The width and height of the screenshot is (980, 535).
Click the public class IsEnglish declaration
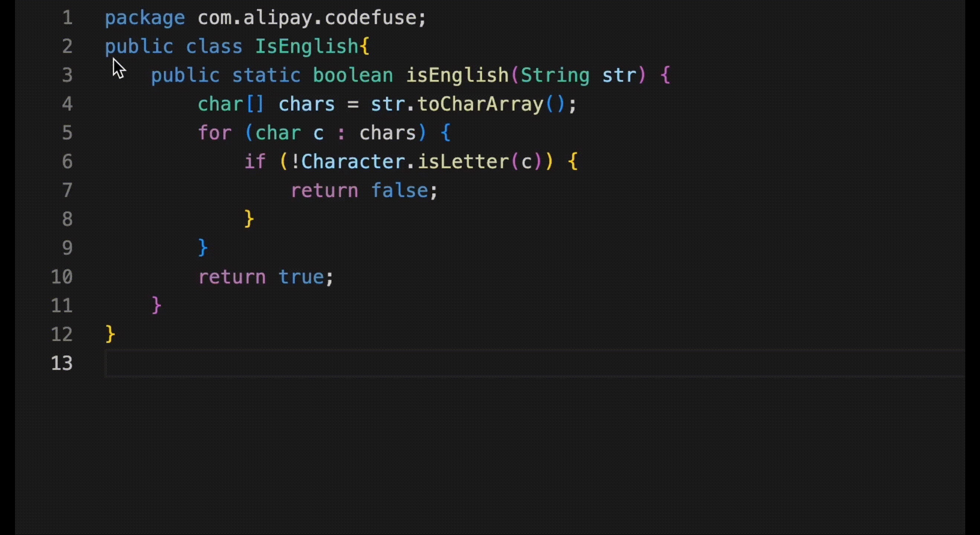click(237, 46)
